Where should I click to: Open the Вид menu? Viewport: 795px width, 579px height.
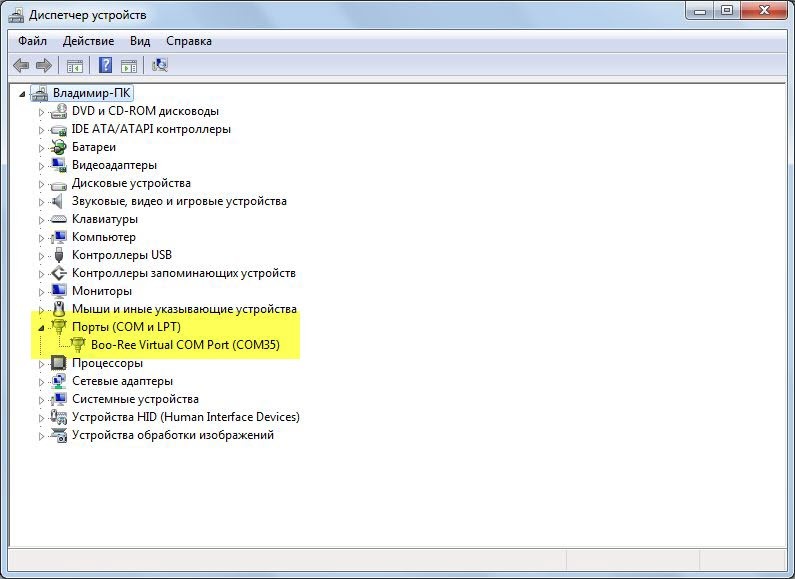click(140, 41)
